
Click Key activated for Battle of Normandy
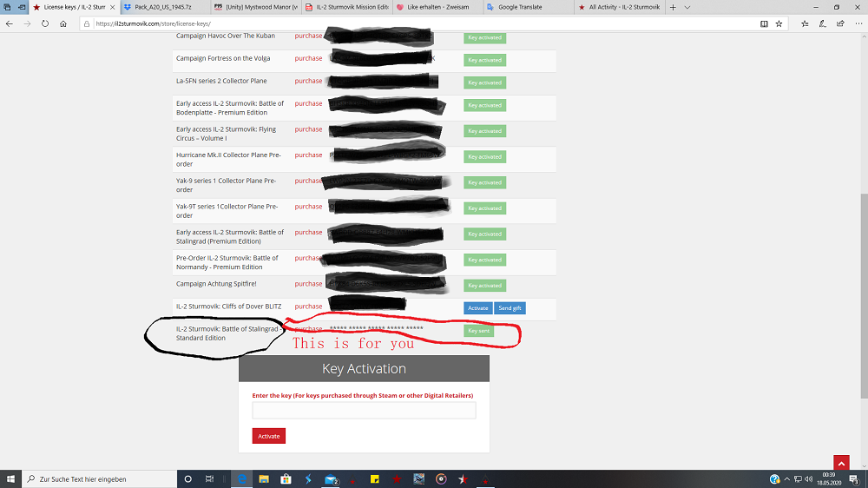click(x=484, y=260)
